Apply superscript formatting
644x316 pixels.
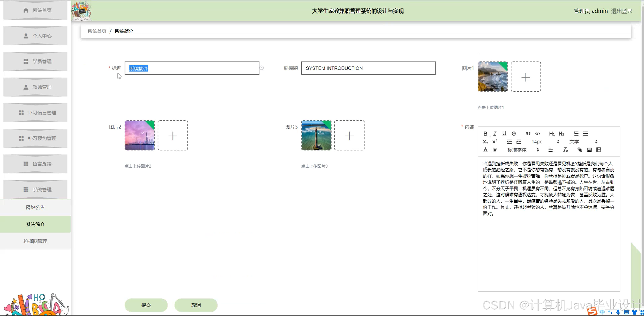[x=495, y=142]
